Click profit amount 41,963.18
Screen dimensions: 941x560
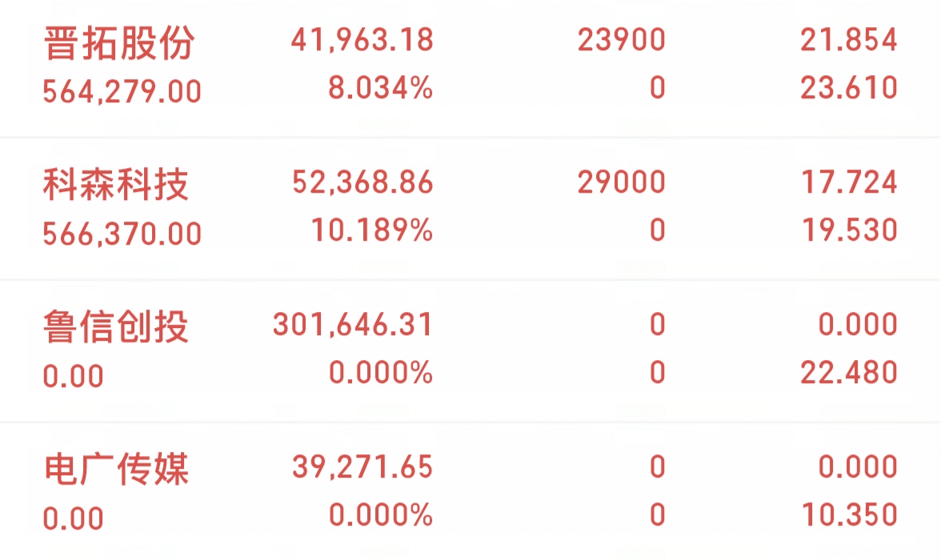[362, 40]
